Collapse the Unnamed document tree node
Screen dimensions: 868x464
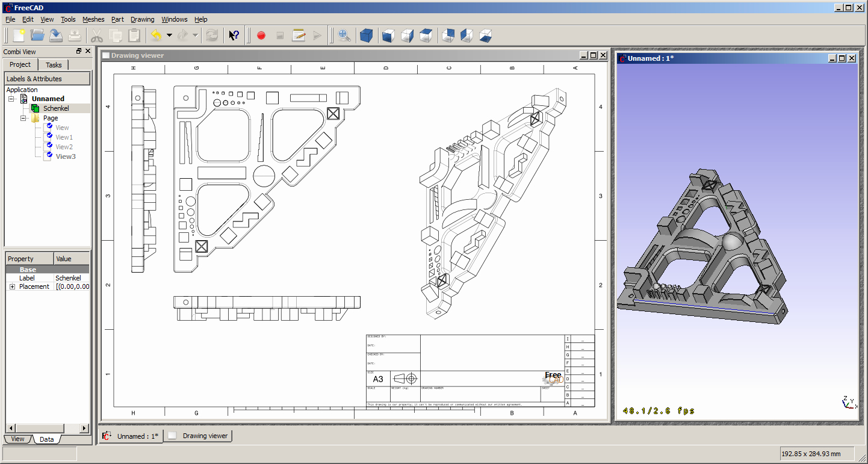[x=11, y=99]
